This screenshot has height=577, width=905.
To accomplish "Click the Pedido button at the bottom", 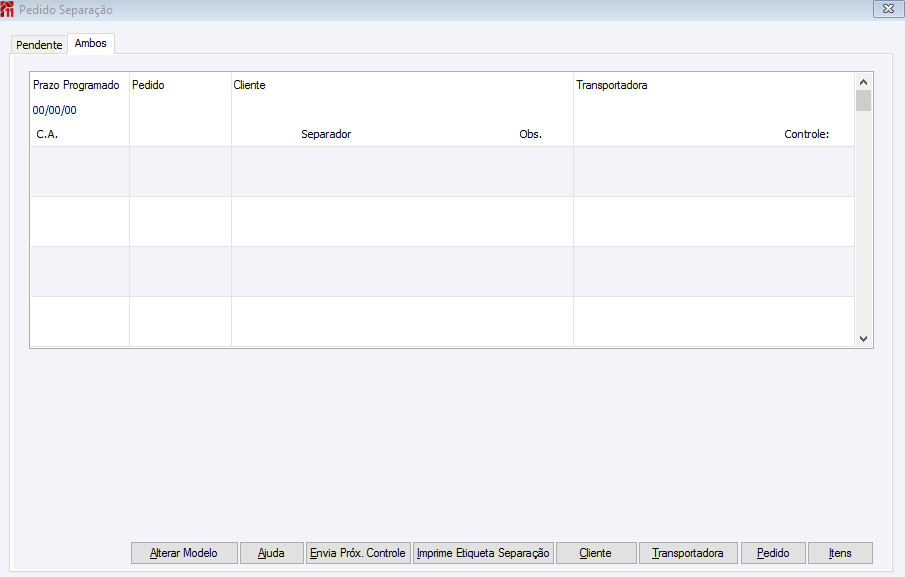I will point(773,553).
